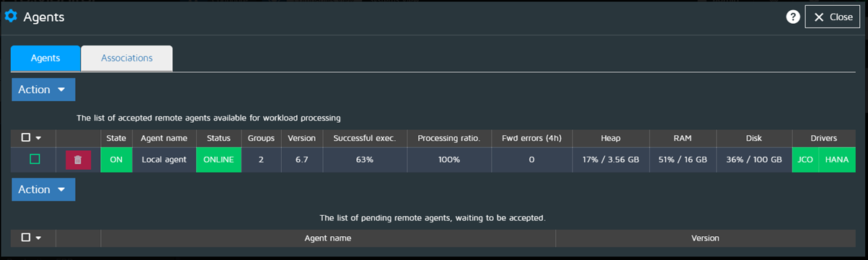The width and height of the screenshot is (868, 260).
Task: Click the red trash icon for Local agent
Action: coord(78,160)
